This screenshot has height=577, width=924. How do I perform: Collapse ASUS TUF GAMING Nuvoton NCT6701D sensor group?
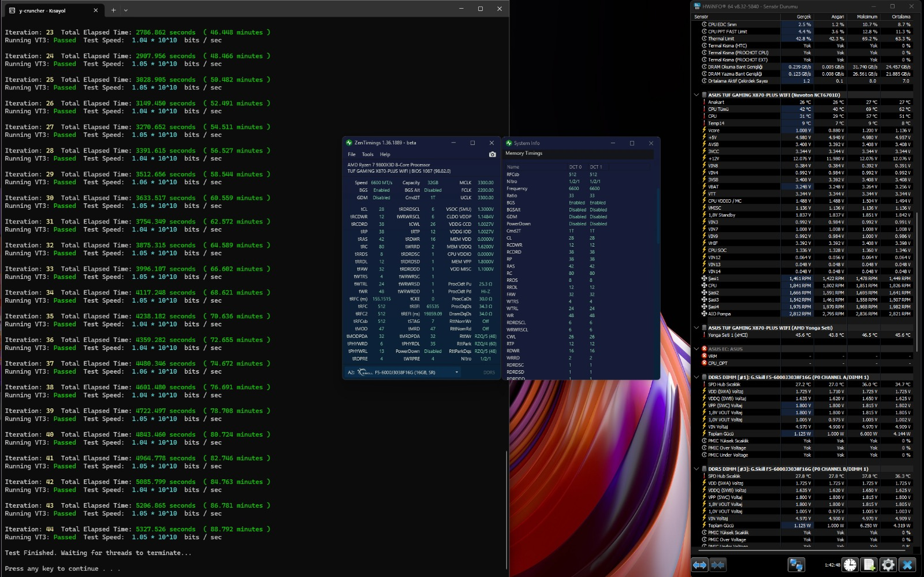point(696,95)
